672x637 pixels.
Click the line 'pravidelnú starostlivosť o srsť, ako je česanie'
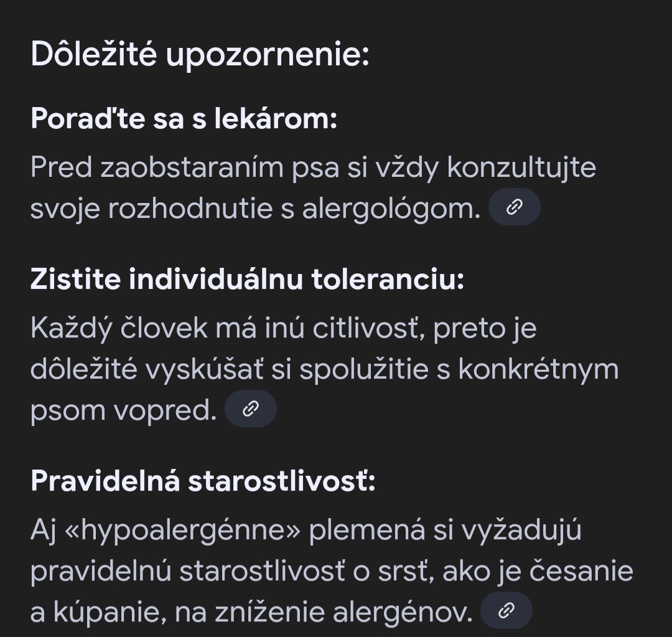(332, 572)
